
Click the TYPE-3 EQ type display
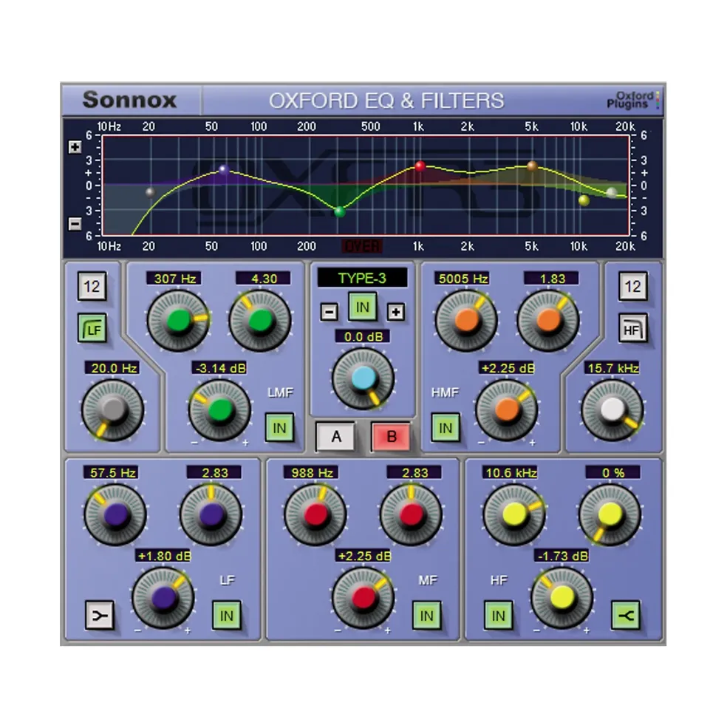coord(362,278)
